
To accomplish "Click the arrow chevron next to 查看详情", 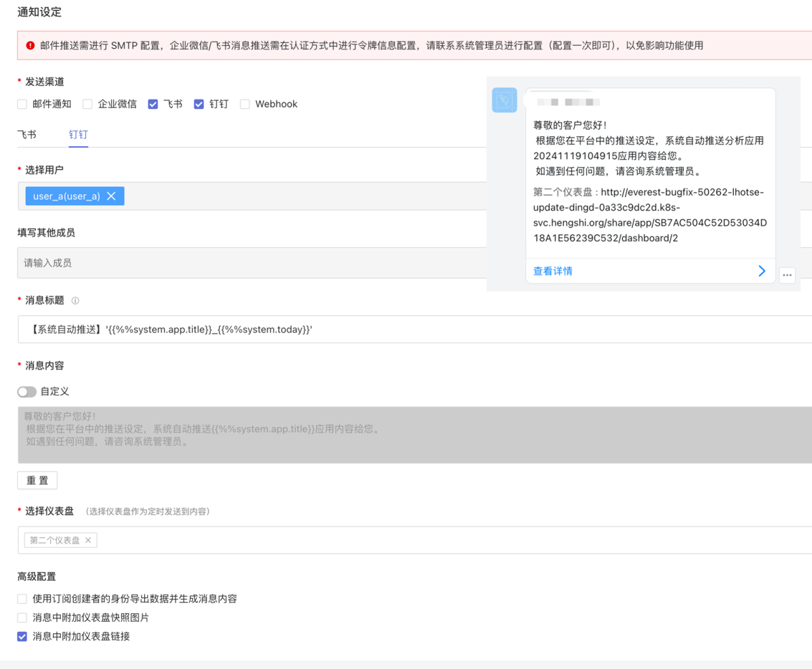I will point(762,271).
